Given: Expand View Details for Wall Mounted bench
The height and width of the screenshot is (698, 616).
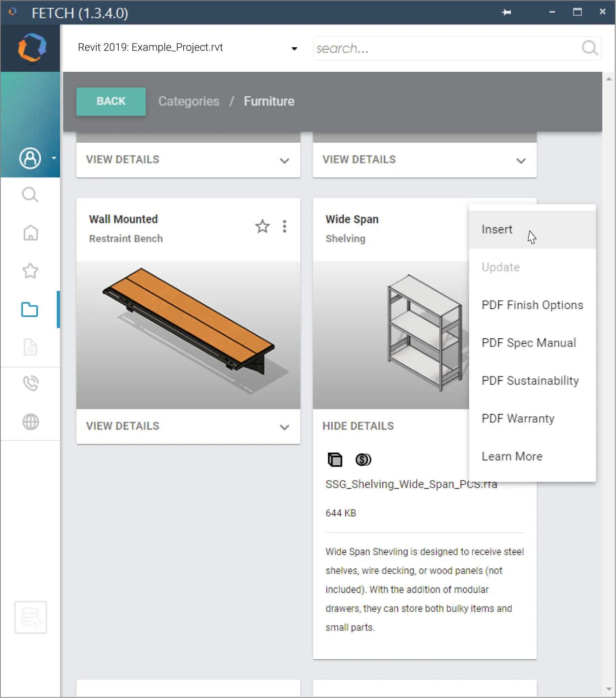Looking at the screenshot, I should (x=188, y=426).
